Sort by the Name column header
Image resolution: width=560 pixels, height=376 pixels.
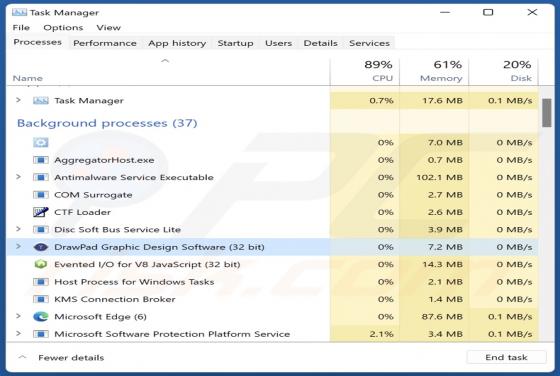(x=28, y=78)
